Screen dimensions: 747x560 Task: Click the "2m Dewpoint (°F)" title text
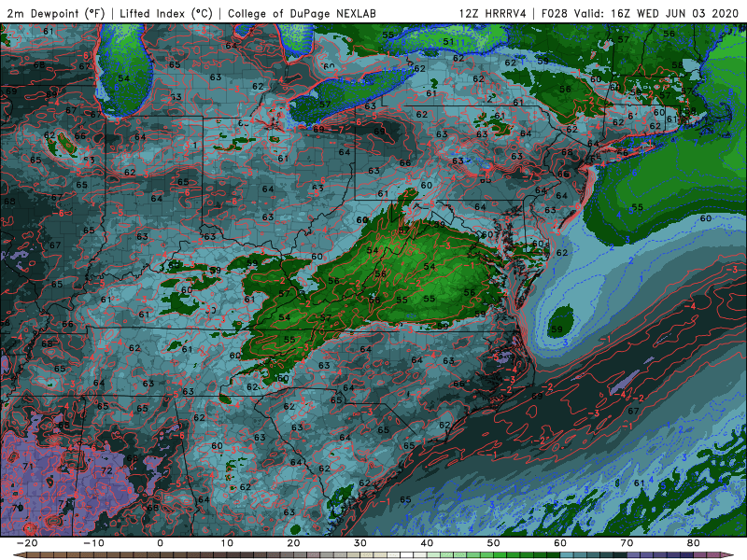point(55,13)
